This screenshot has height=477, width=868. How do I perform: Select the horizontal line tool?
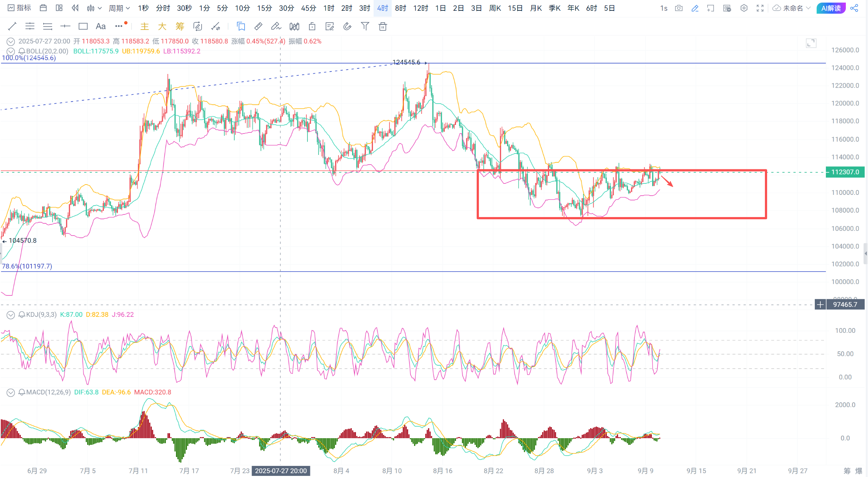[x=65, y=26]
